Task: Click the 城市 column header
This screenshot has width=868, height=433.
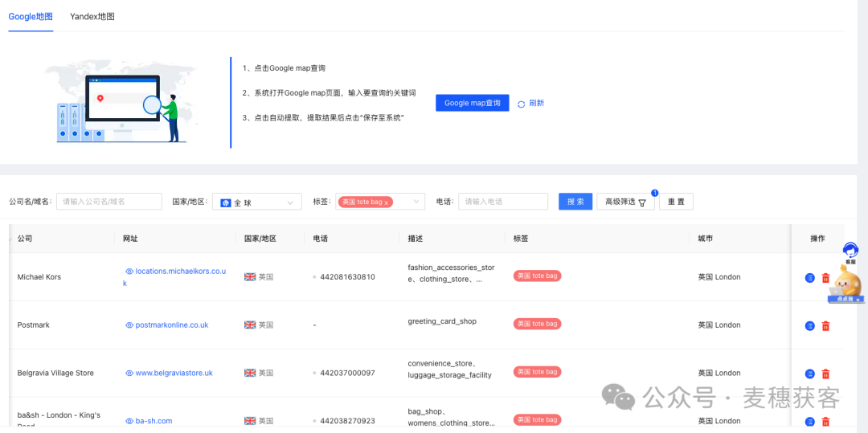Action: 706,239
